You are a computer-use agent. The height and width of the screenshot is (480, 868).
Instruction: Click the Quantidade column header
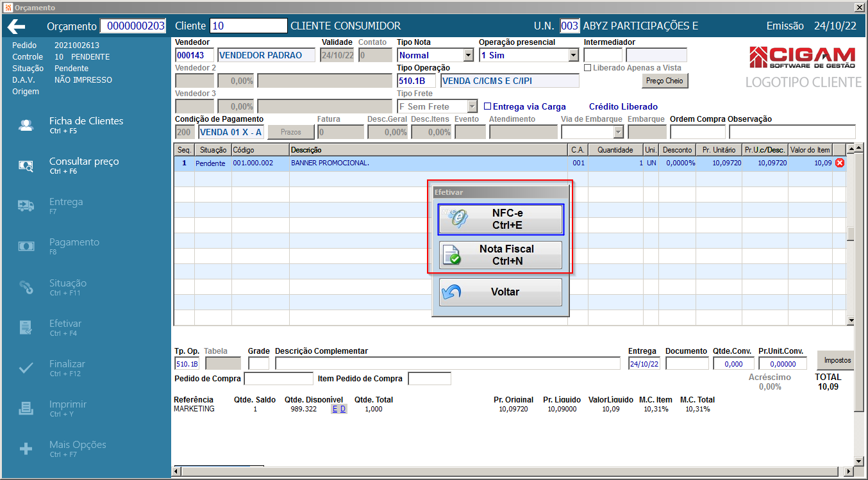pos(616,150)
